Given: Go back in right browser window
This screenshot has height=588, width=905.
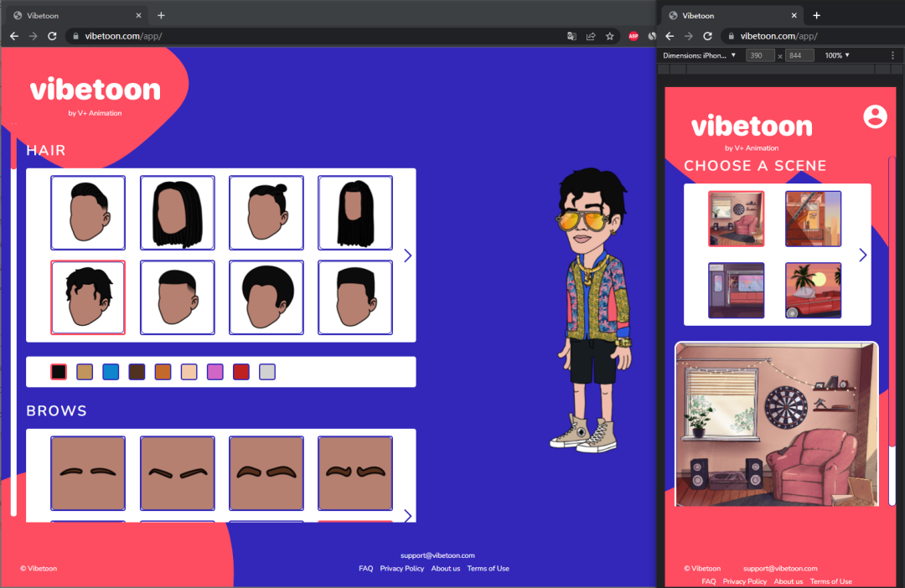Looking at the screenshot, I should point(670,36).
